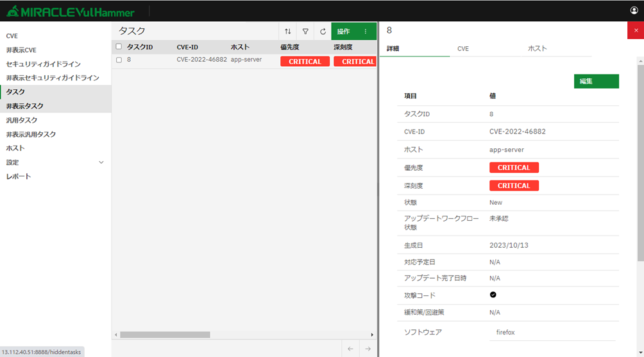Go to the previous page arrow
644x357 pixels.
(350, 349)
